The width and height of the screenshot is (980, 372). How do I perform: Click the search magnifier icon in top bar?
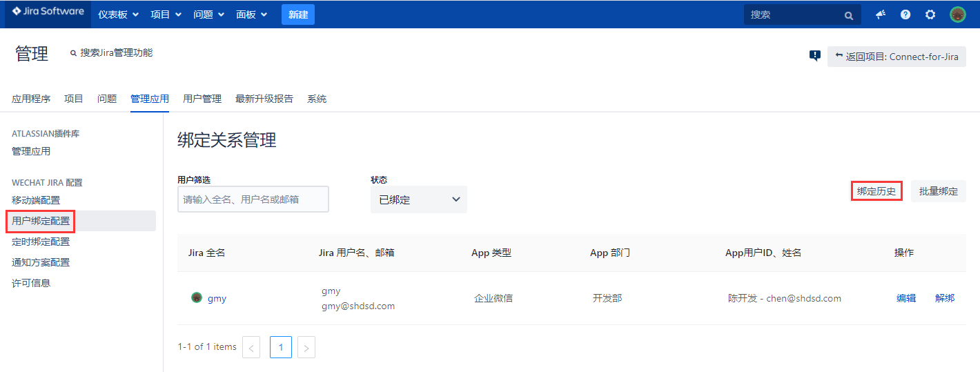click(x=848, y=15)
